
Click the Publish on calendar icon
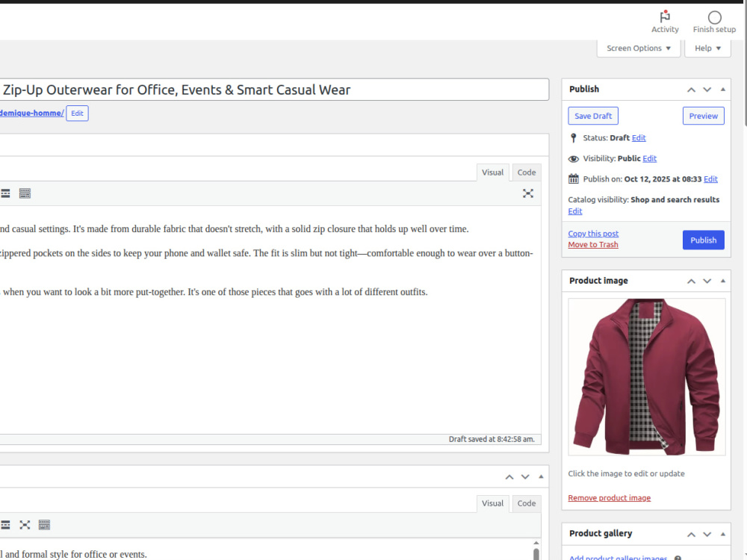tap(573, 179)
